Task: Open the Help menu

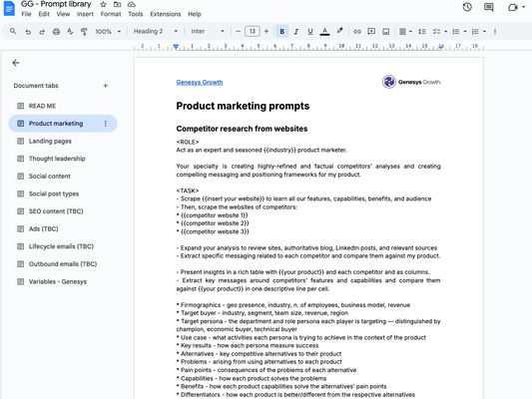Action: coord(195,14)
